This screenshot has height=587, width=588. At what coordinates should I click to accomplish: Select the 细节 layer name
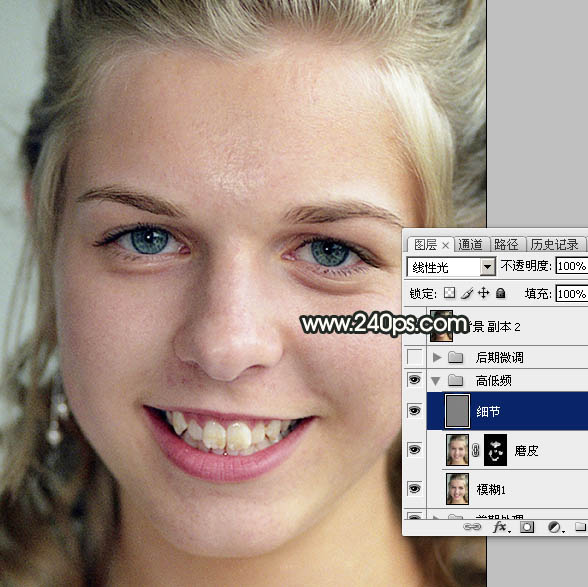pyautogui.click(x=488, y=411)
